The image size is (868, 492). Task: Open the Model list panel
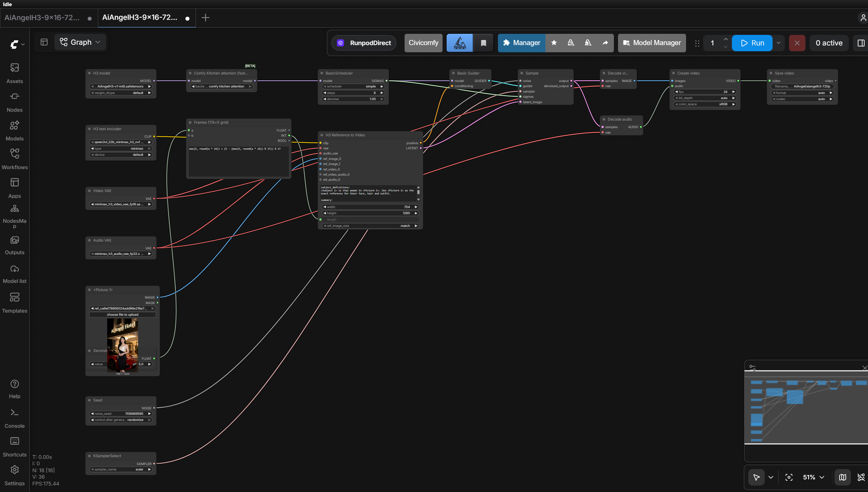pos(14,274)
